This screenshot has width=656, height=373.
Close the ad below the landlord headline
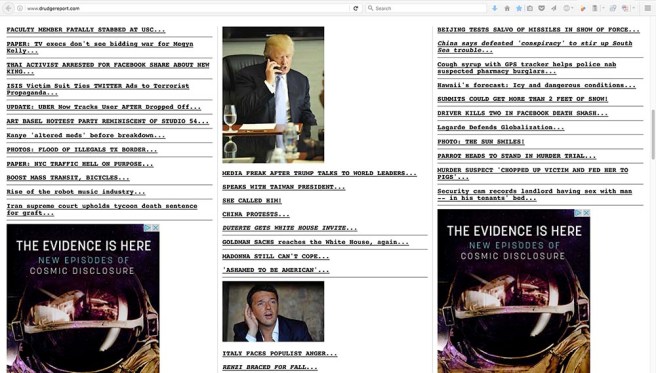587,213
